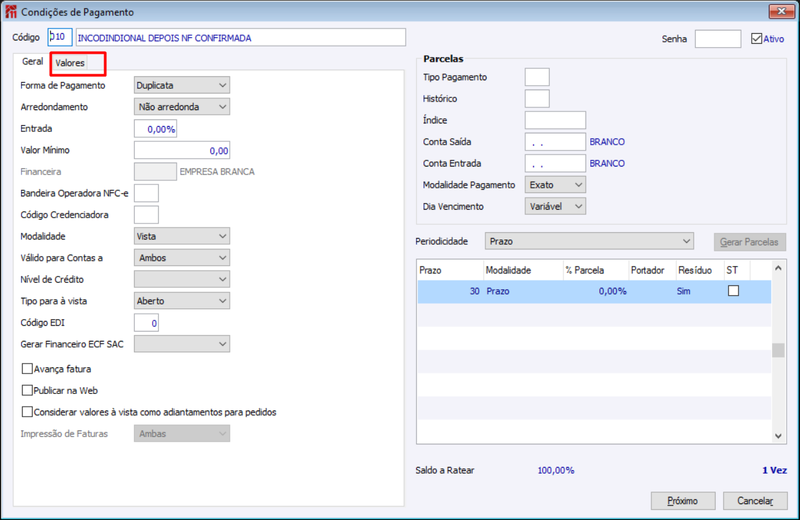This screenshot has width=800, height=520.
Task: Click the Conta Entrada field
Action: point(555,163)
